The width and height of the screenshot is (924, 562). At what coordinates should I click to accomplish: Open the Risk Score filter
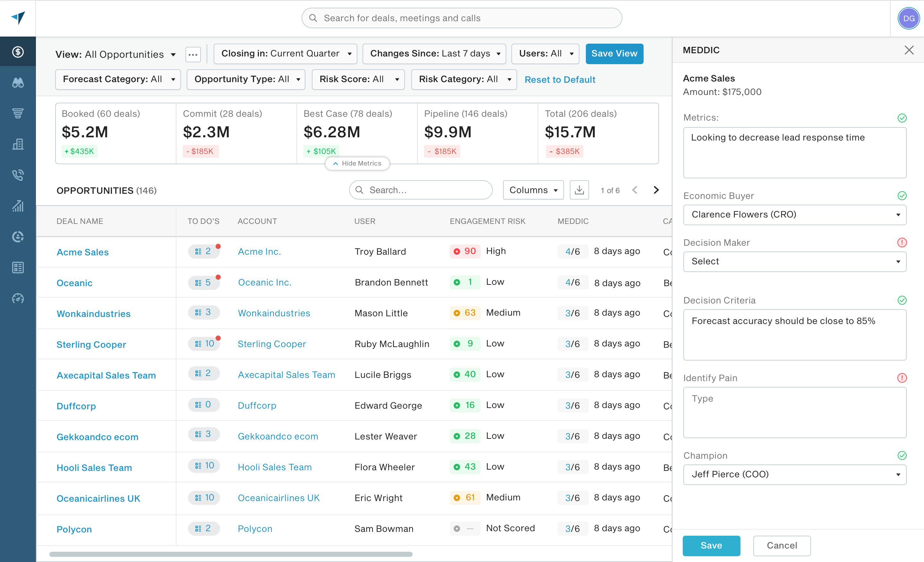tap(358, 79)
